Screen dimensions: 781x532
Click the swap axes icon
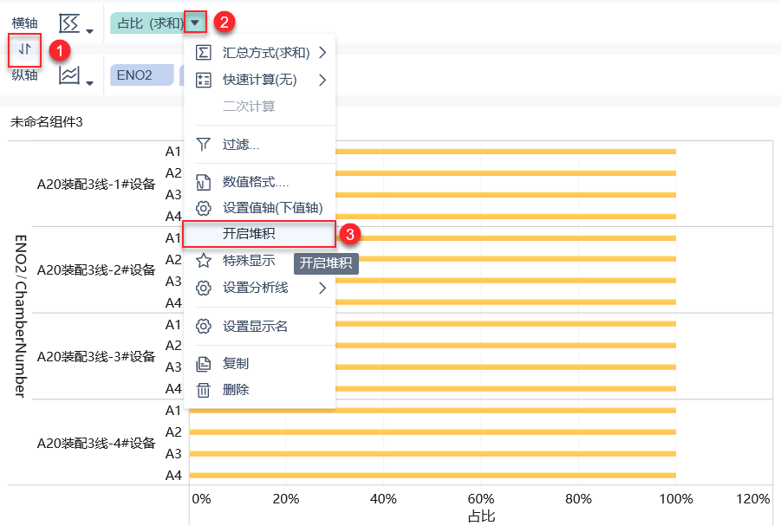click(25, 50)
